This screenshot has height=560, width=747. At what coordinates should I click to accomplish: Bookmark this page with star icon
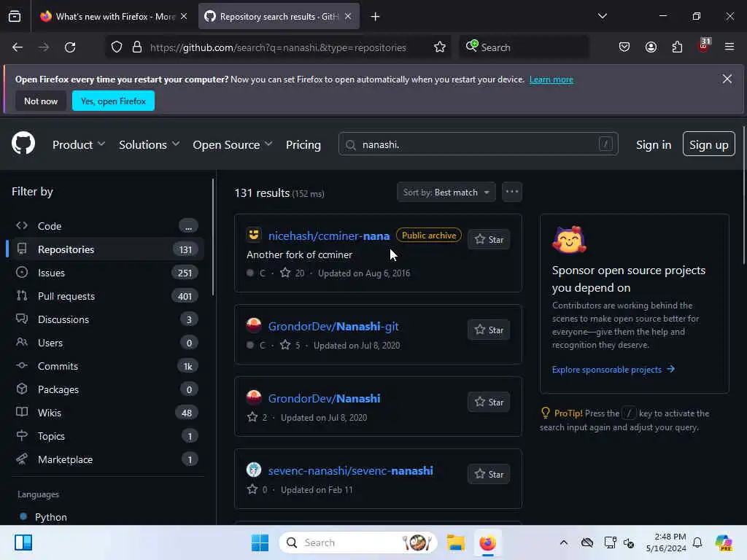[x=440, y=47]
